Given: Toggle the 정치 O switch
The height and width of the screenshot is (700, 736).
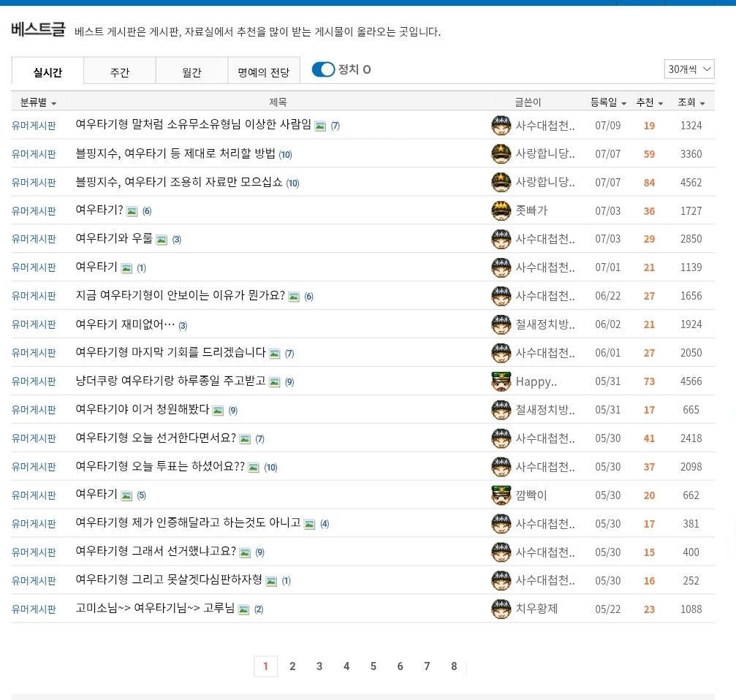Looking at the screenshot, I should pyautogui.click(x=323, y=70).
